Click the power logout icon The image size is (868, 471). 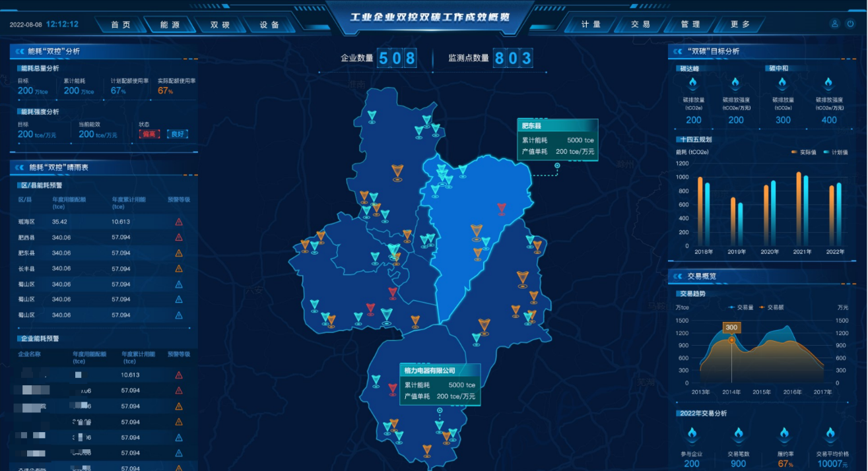(851, 24)
